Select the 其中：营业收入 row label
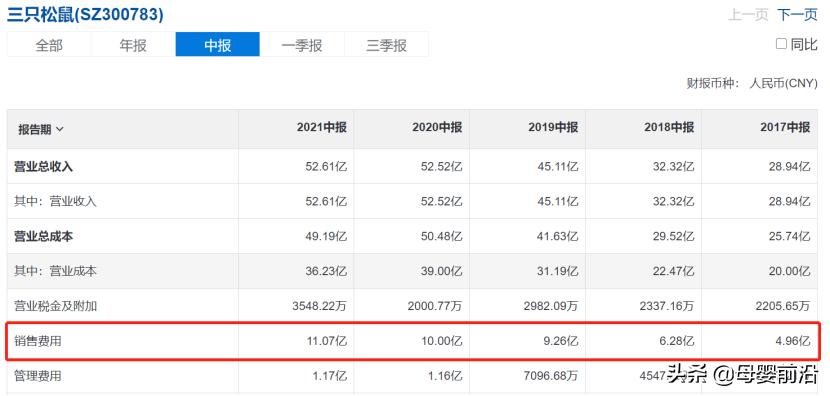The width and height of the screenshot is (830, 396). [x=56, y=201]
